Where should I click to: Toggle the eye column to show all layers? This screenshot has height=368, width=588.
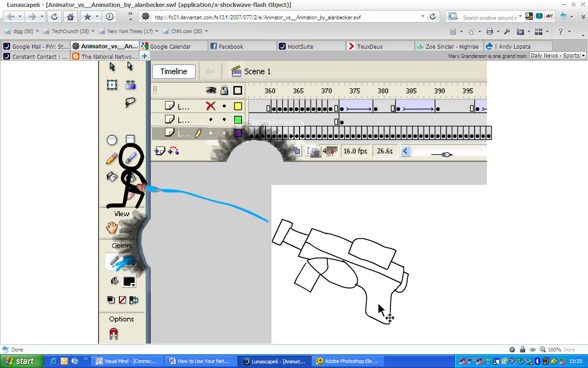coord(211,90)
